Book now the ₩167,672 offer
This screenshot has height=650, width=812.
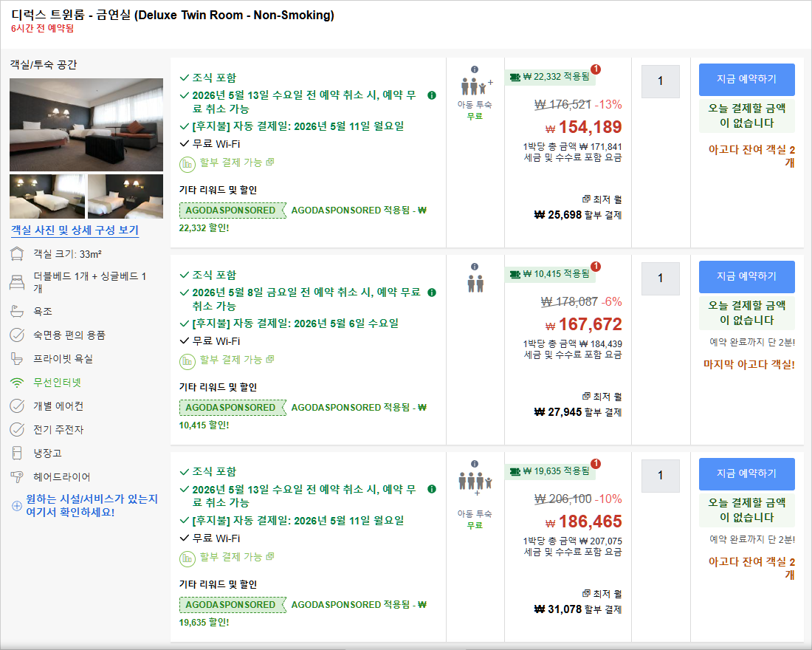tap(747, 276)
